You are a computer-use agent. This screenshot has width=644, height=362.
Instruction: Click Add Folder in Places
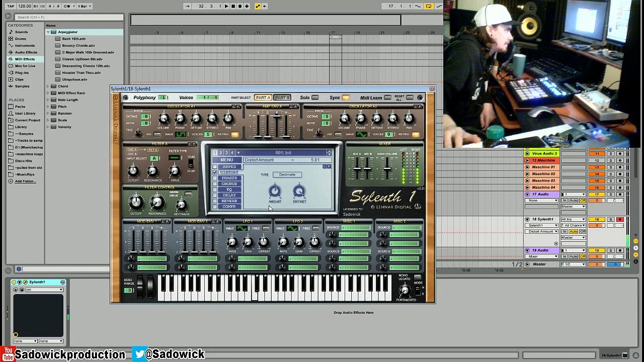pyautogui.click(x=25, y=181)
